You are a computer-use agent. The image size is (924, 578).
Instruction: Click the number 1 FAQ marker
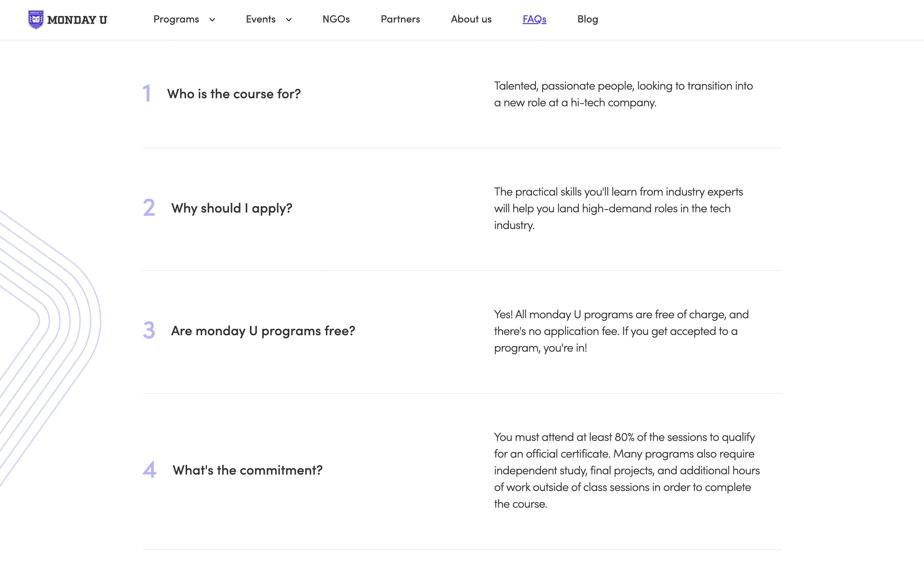[147, 93]
